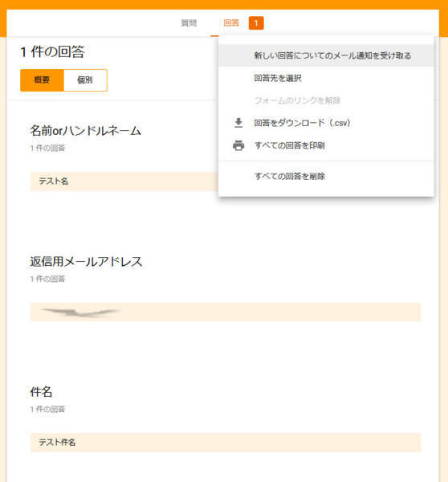Select 回答先を選択 from the menu
The height and width of the screenshot is (482, 448).
coord(326,78)
